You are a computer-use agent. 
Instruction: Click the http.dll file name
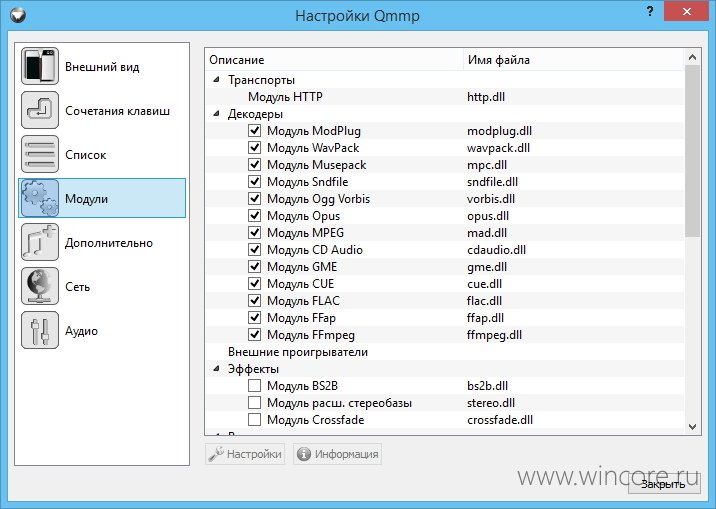pyautogui.click(x=486, y=97)
